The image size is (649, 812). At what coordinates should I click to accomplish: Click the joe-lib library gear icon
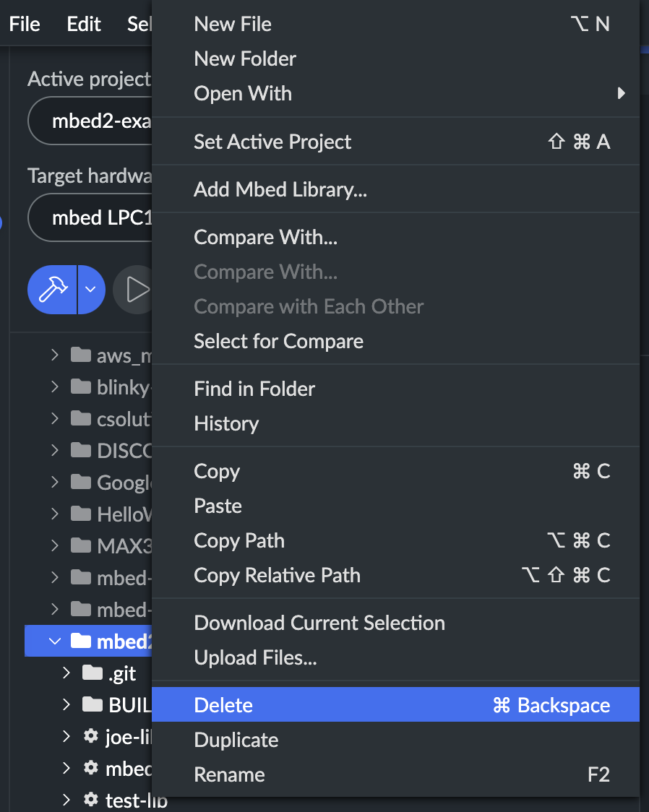click(91, 736)
